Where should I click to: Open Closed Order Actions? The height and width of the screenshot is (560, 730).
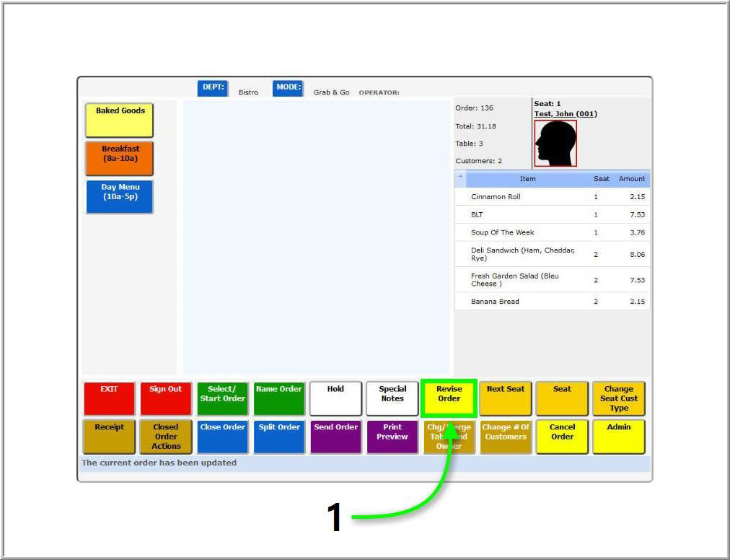click(165, 436)
